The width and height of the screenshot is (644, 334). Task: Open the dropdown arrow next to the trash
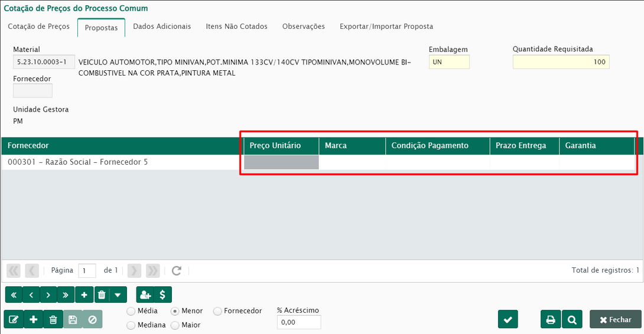tap(118, 294)
